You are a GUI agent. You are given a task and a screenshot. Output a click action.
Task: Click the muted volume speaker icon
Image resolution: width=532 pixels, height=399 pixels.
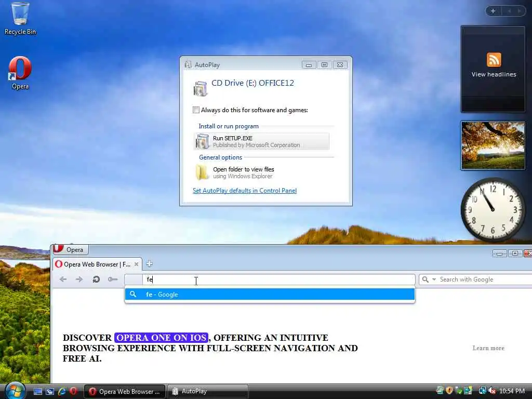492,391
